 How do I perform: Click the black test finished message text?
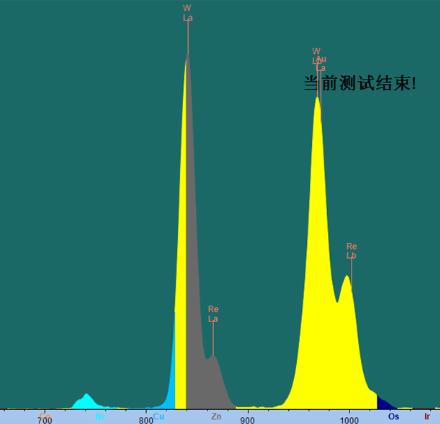[x=360, y=83]
